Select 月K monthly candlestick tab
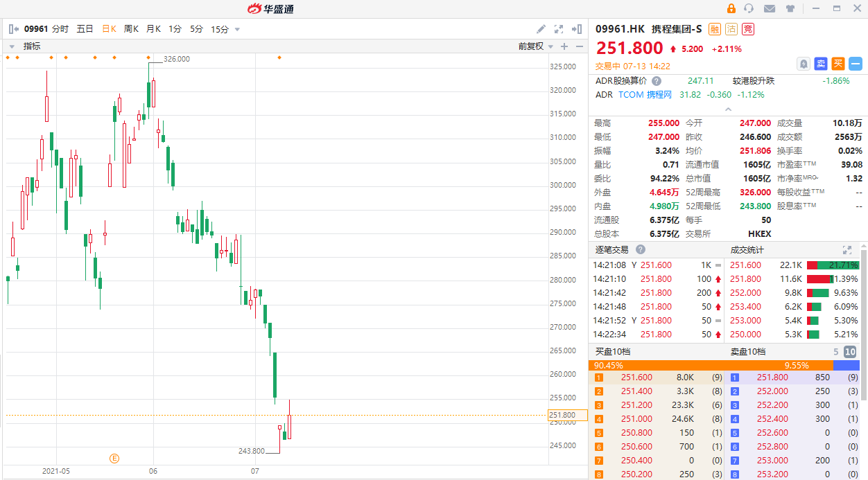This screenshot has width=868, height=480. [153, 29]
